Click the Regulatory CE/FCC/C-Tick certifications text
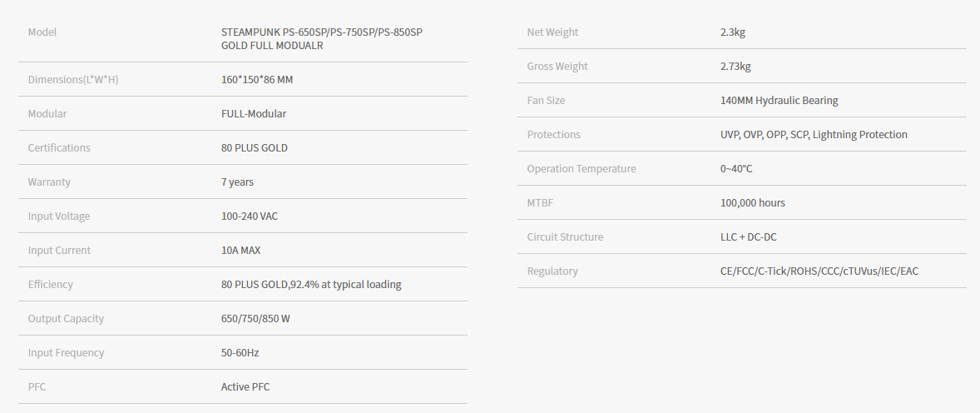The height and width of the screenshot is (413, 980). point(819,271)
